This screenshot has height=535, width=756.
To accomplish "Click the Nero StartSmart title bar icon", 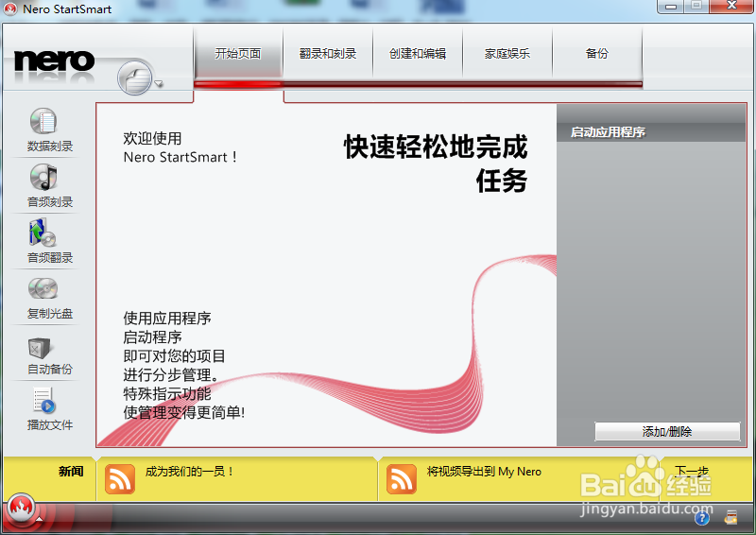I will pos(10,9).
